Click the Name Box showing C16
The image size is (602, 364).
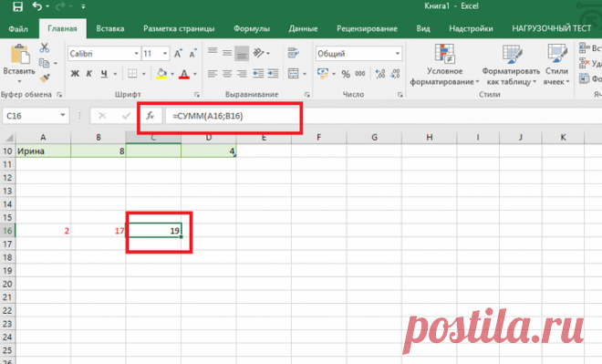[36, 116]
